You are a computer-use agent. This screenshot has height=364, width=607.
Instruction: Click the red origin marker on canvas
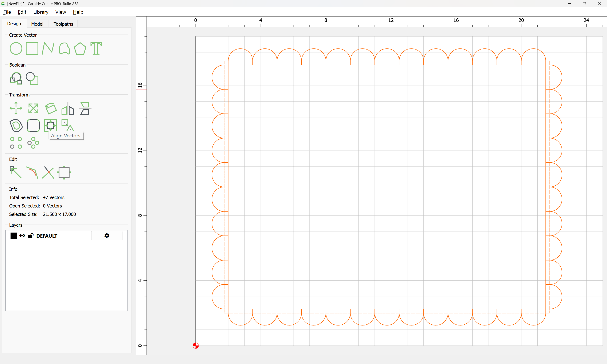pos(196,346)
